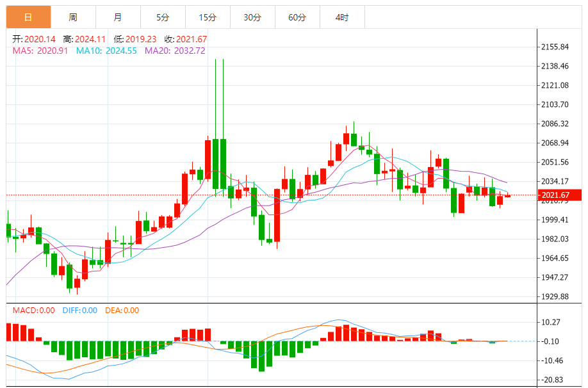Image resolution: width=588 pixels, height=388 pixels.
Task: Open the 30分 timeframe tab
Action: pos(252,17)
